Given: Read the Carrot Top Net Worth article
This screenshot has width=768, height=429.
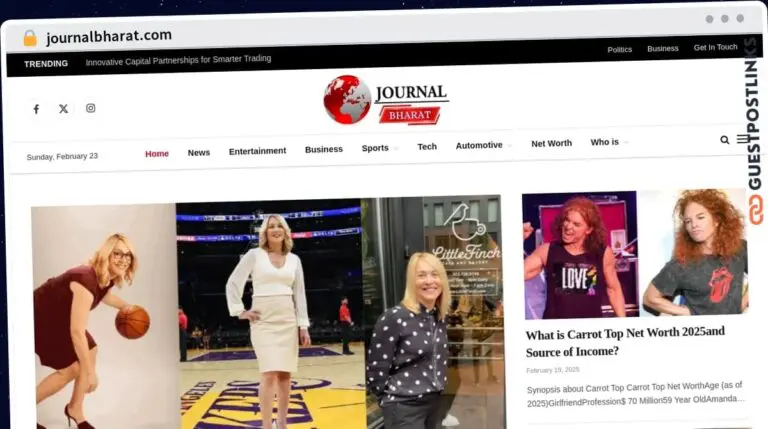Looking at the screenshot, I should tap(624, 341).
